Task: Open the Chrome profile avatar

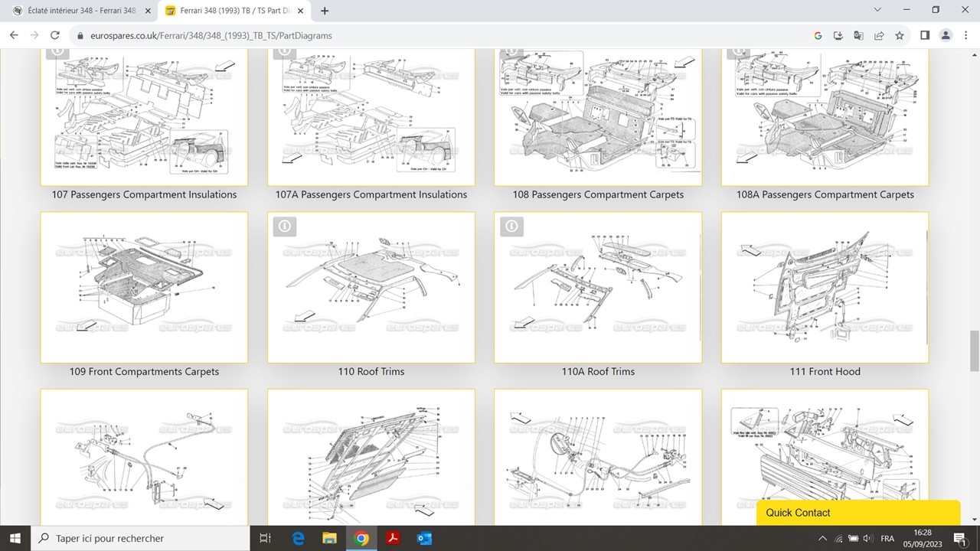Action: click(x=946, y=35)
